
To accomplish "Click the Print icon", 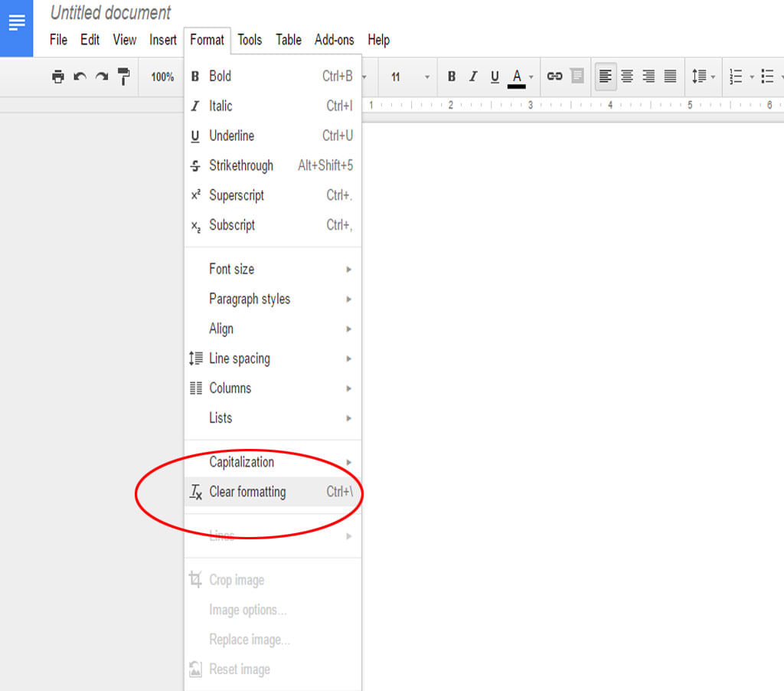I will click(58, 77).
